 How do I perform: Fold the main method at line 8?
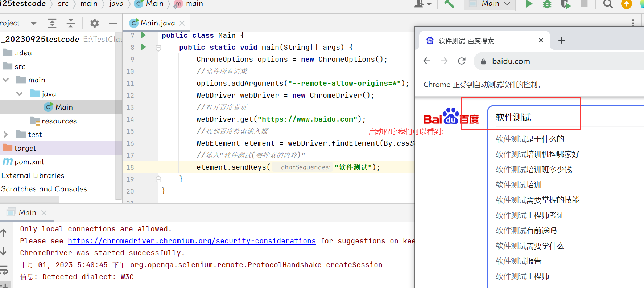click(158, 48)
